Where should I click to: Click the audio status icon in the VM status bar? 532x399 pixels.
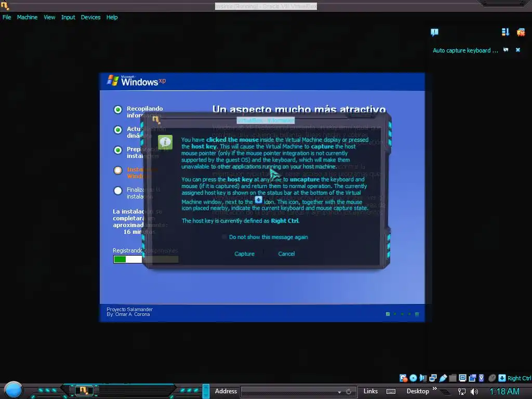(423, 378)
